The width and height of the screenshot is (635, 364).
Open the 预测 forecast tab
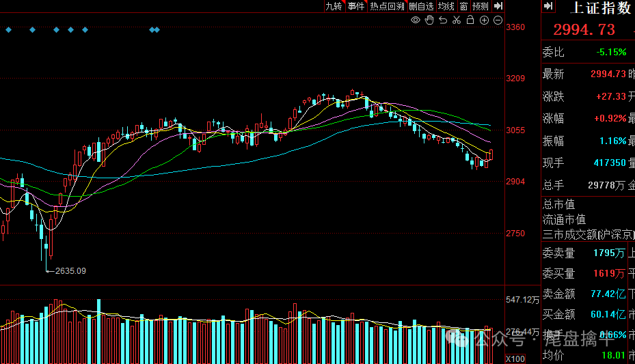click(x=481, y=6)
